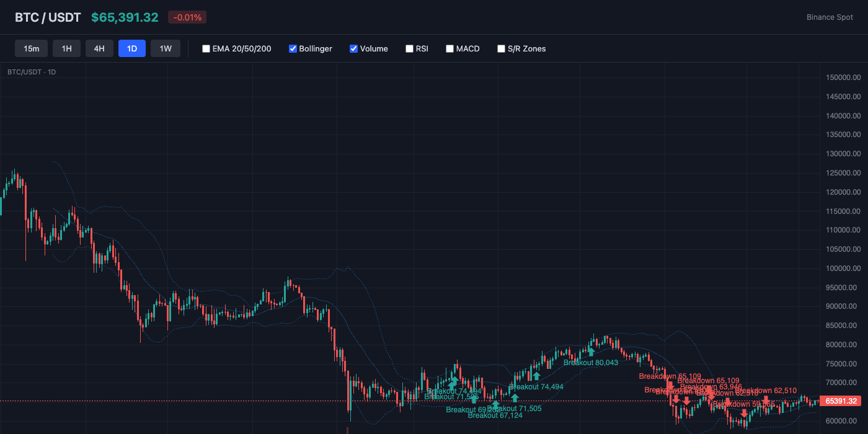Select the 1H timeframe

(66, 48)
